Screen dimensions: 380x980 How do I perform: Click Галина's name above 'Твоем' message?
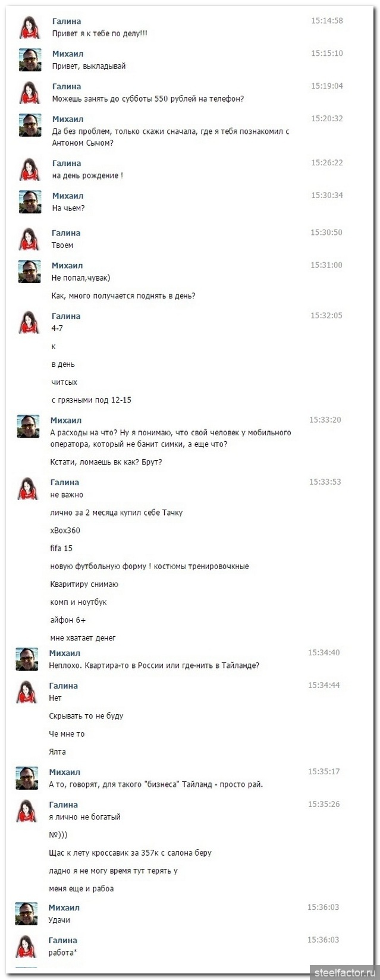point(66,233)
